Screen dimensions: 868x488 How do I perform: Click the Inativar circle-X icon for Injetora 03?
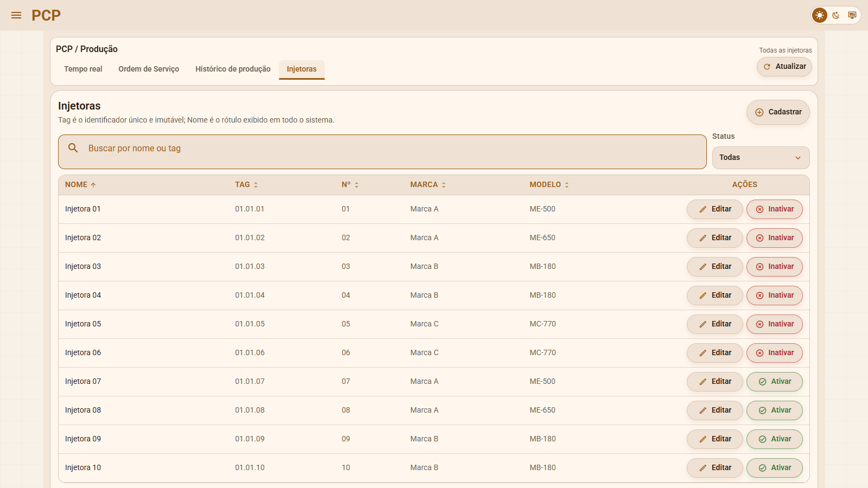pyautogui.click(x=759, y=267)
